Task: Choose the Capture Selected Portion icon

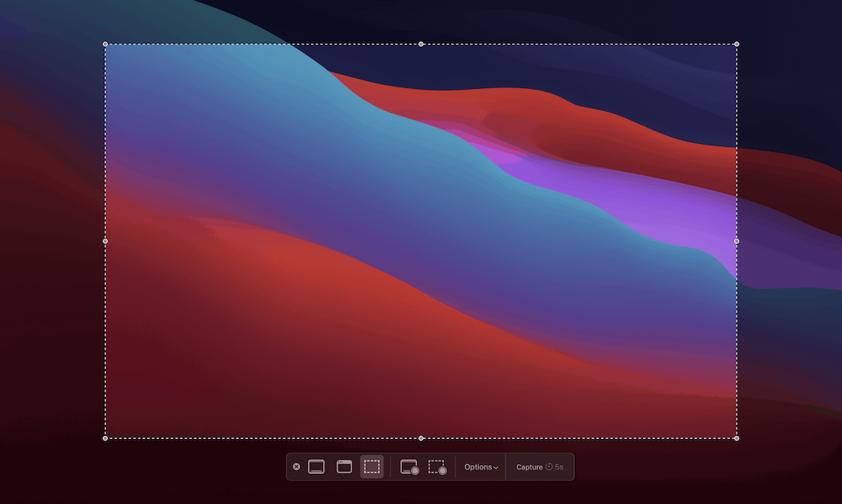Action: point(372,467)
